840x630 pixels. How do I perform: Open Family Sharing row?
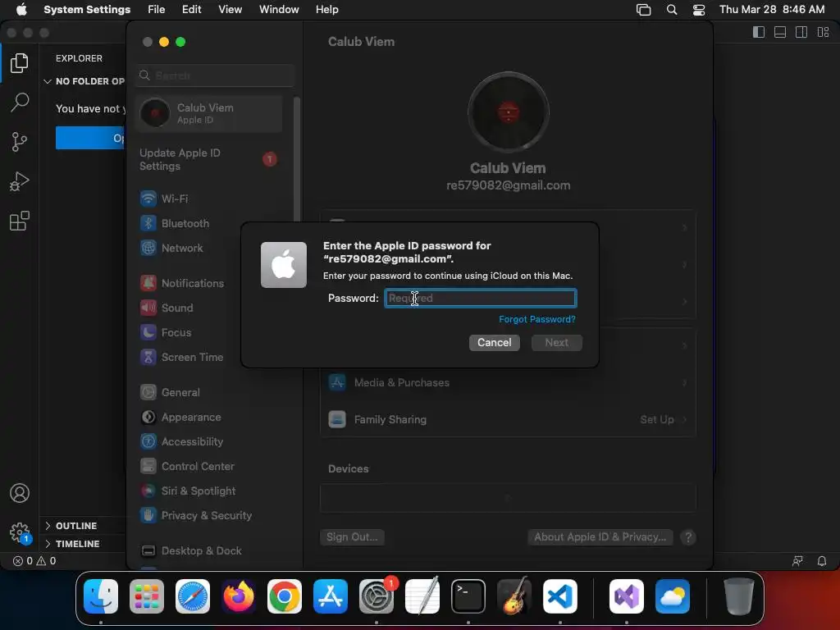point(508,419)
